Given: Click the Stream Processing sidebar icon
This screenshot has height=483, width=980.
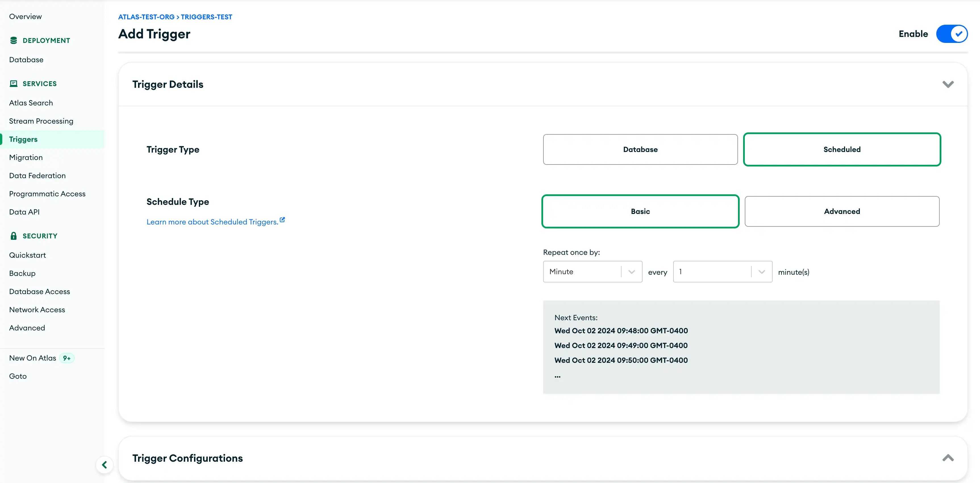Looking at the screenshot, I should (x=41, y=120).
